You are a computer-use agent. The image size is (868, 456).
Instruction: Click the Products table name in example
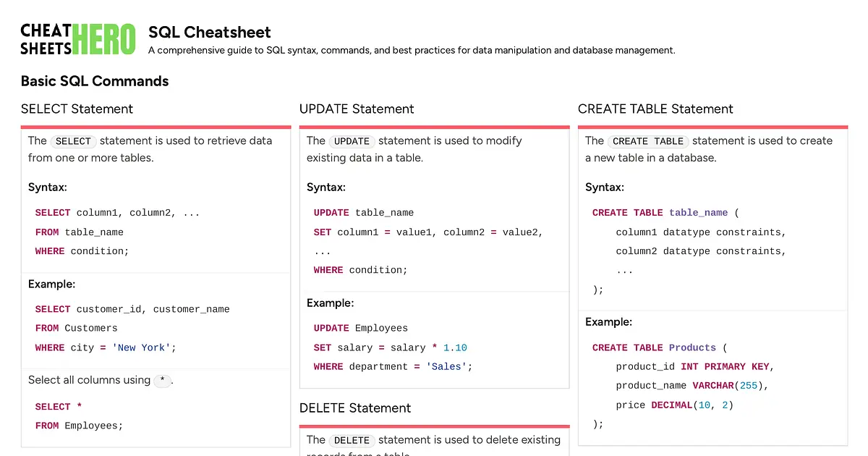(x=692, y=347)
